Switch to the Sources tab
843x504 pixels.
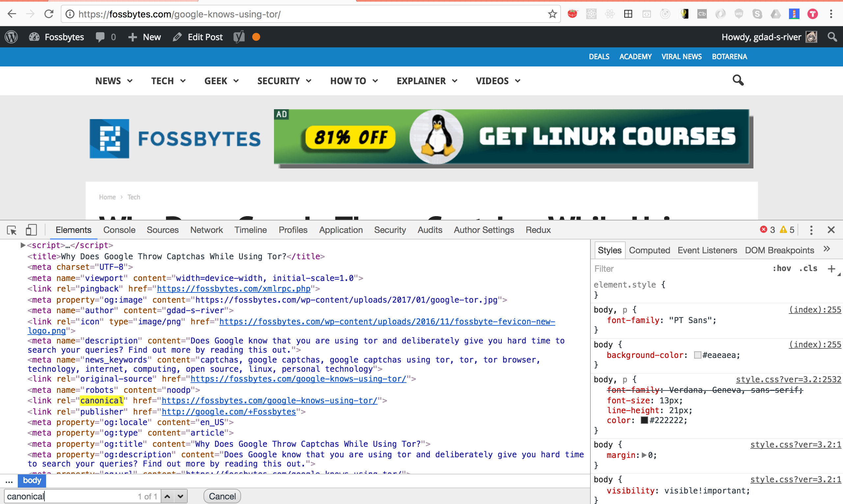coord(162,230)
